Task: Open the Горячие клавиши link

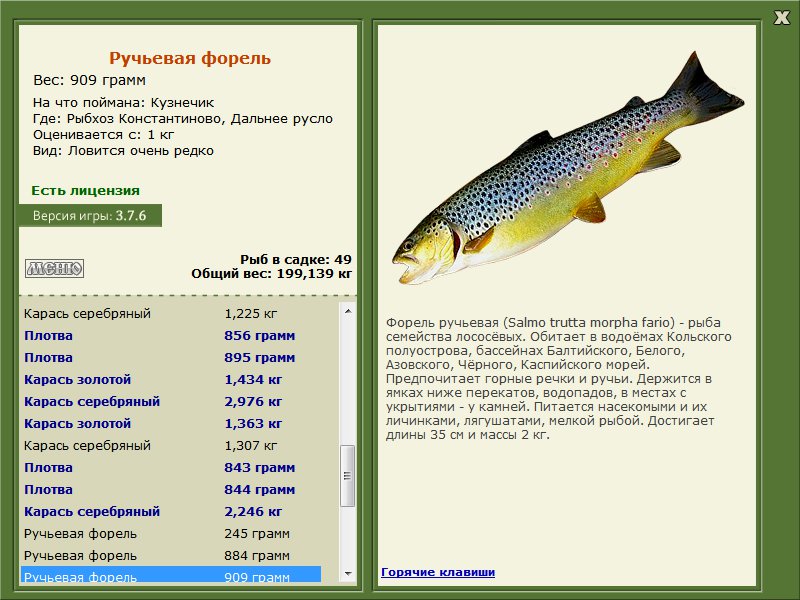Action: 438,572
